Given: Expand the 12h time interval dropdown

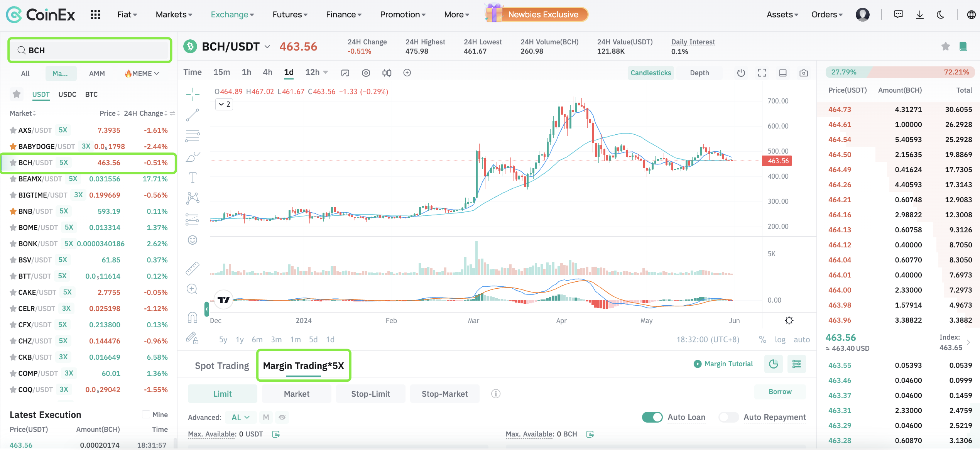Looking at the screenshot, I should [x=326, y=73].
